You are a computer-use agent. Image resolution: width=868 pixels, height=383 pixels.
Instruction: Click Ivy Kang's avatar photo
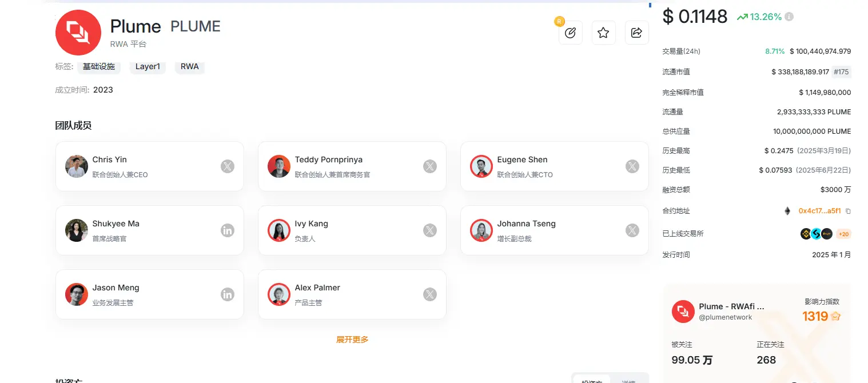coord(279,230)
